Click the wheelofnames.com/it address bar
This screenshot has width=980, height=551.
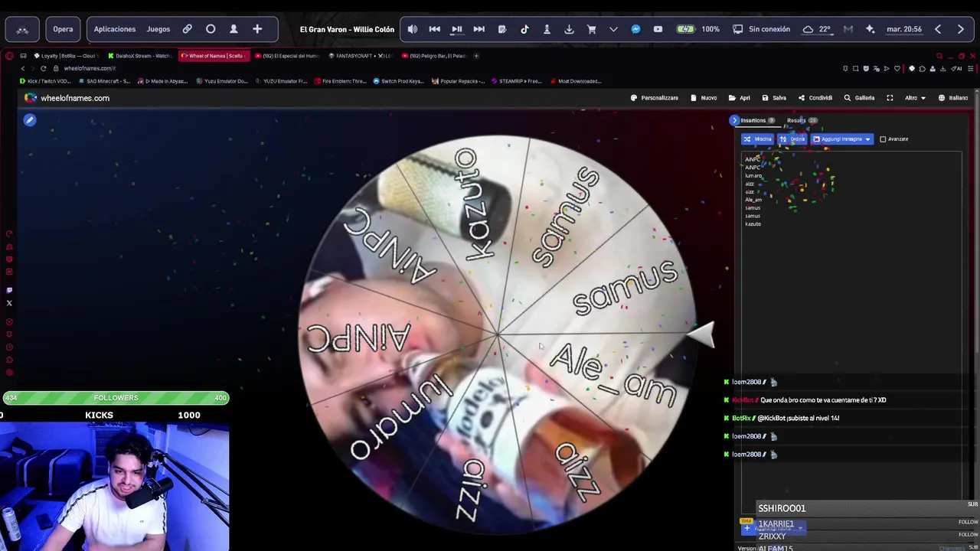pyautogui.click(x=90, y=68)
